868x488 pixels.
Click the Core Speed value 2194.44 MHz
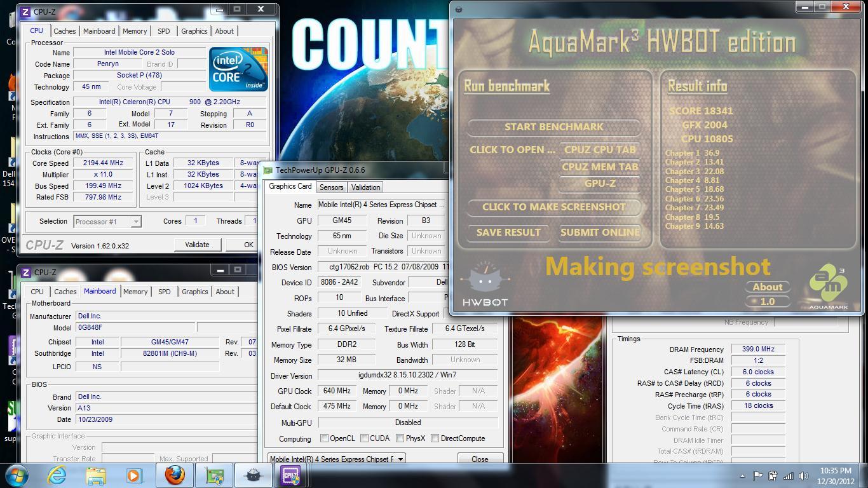[x=103, y=163]
